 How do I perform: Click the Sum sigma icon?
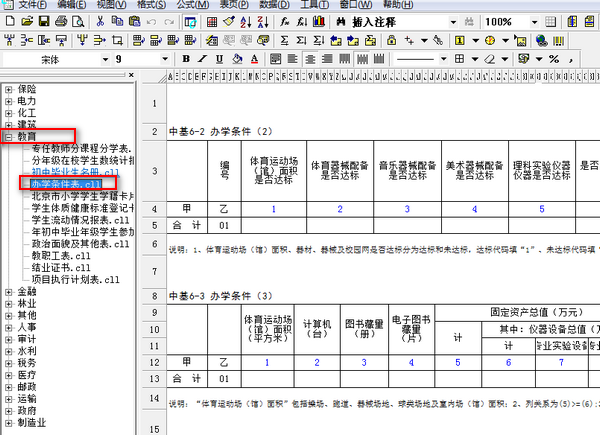[x=283, y=40]
